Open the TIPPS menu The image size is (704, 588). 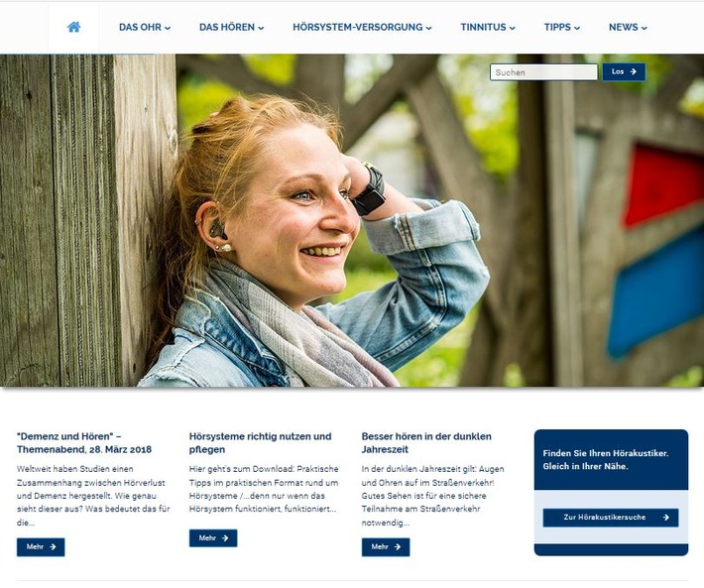[x=561, y=28]
